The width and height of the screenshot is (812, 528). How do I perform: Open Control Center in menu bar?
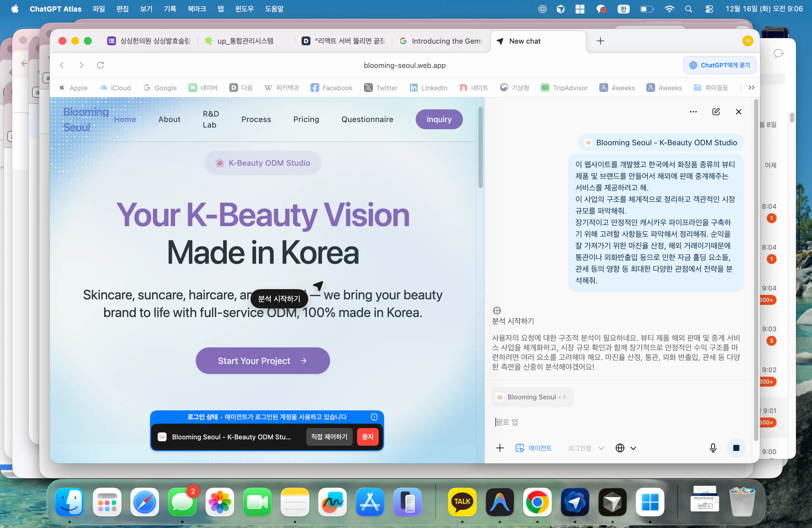(709, 9)
